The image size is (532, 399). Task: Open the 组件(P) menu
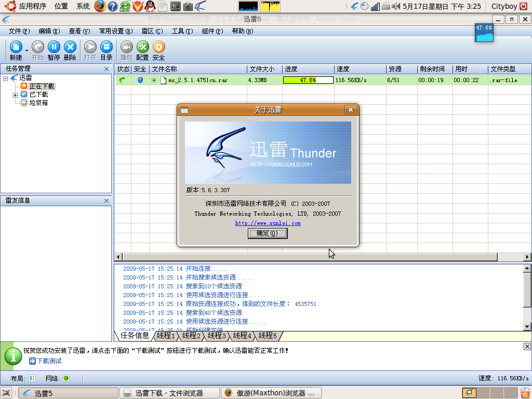click(x=212, y=31)
